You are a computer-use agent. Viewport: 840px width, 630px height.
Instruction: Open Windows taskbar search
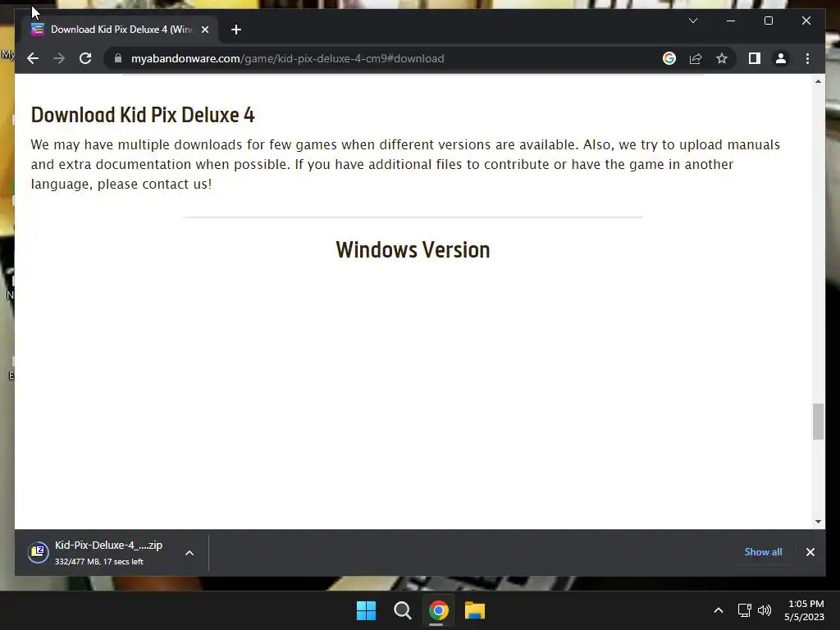pyautogui.click(x=402, y=610)
